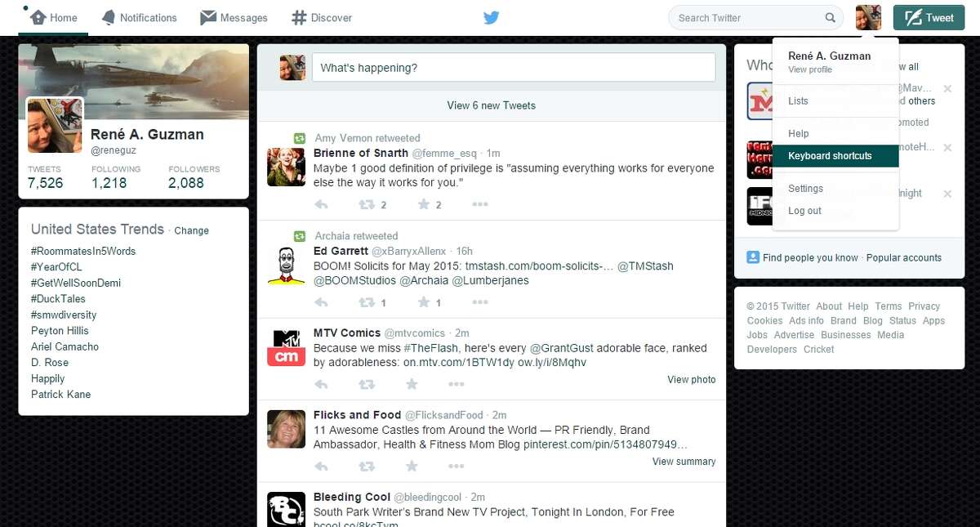Open more options on Bleeding Cool's tweet
The image size is (980, 527).
pos(457,525)
